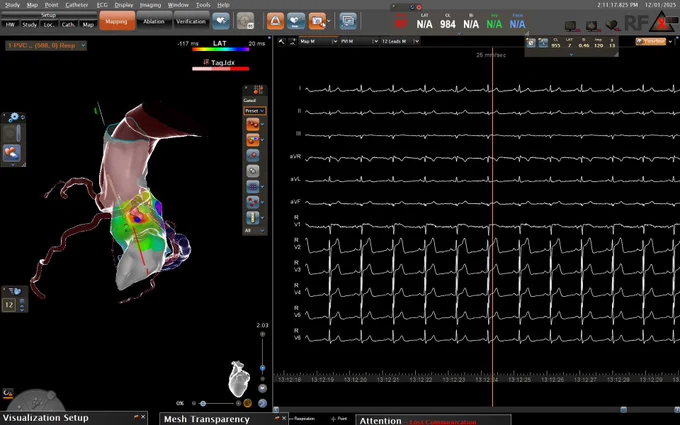Expand the arrow next to the snapshot icon
Image resolution: width=680 pixels, height=425 pixels.
(329, 21)
